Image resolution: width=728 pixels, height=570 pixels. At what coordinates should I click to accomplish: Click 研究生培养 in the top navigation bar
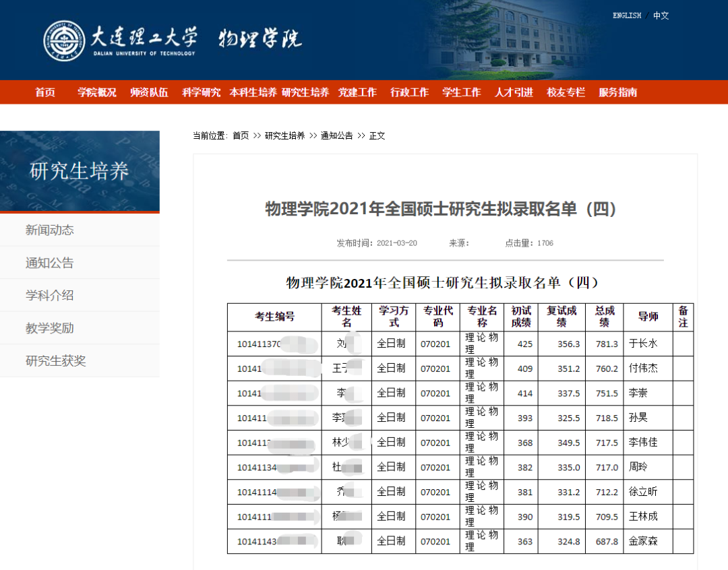[305, 92]
